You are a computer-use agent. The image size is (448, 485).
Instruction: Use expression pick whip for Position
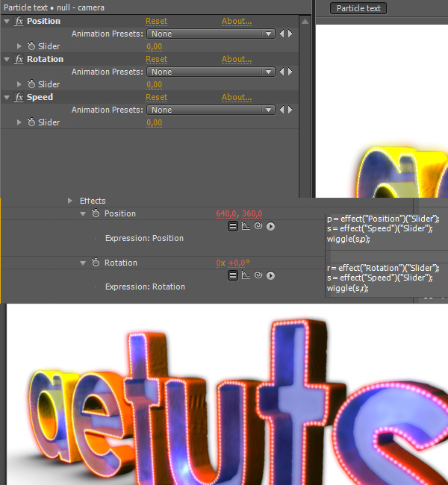pyautogui.click(x=258, y=226)
